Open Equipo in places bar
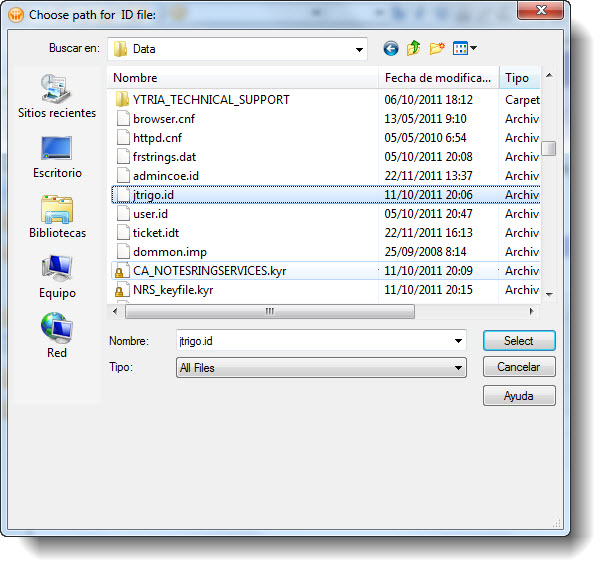 coord(57,276)
